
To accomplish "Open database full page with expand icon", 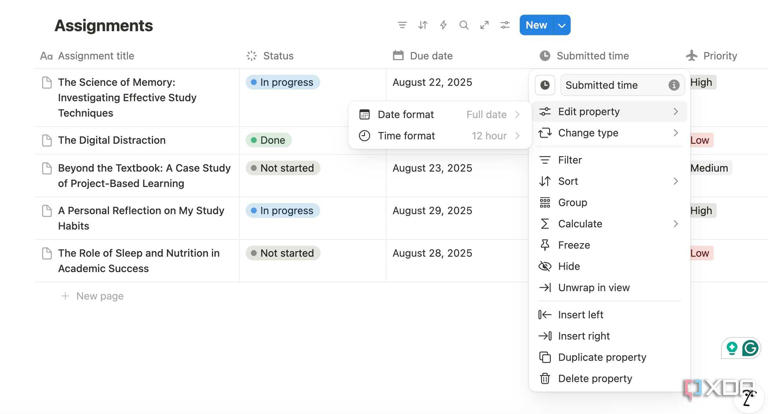I will (484, 25).
